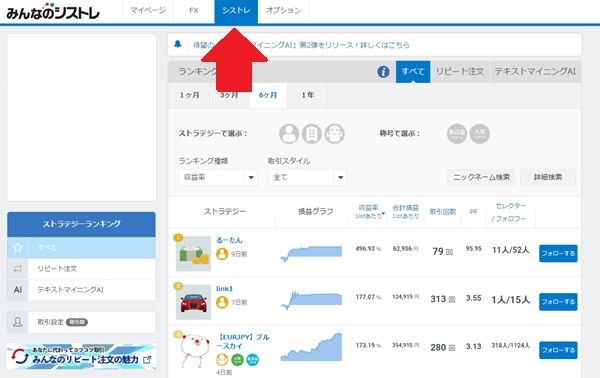Click the notification bell icon
The height and width of the screenshot is (378, 600).
point(178,44)
